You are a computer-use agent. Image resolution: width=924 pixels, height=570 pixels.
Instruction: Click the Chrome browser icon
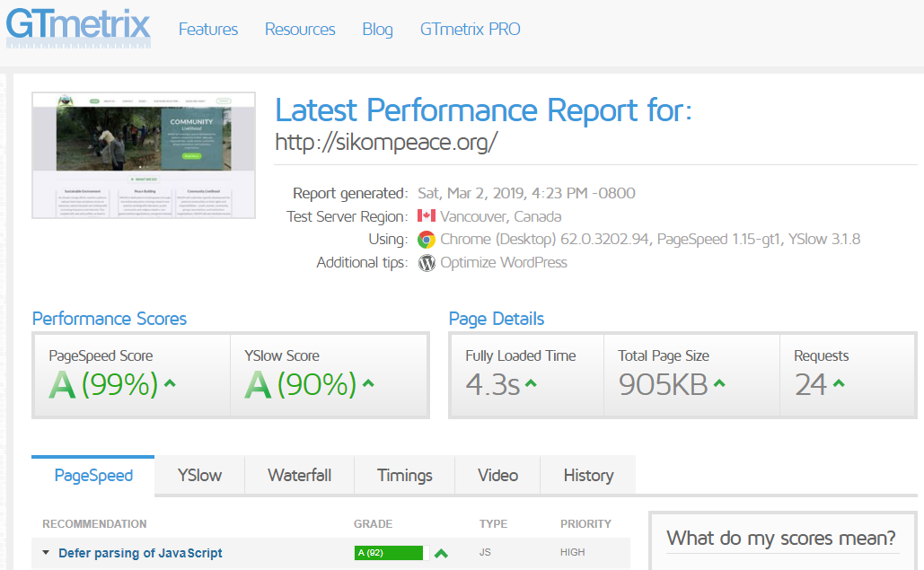click(x=426, y=240)
